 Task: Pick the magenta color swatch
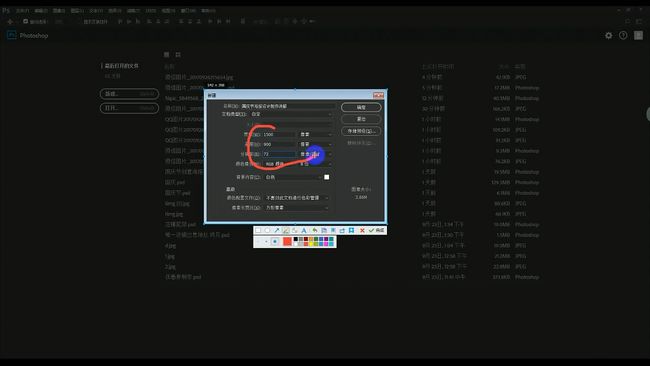coord(326,244)
